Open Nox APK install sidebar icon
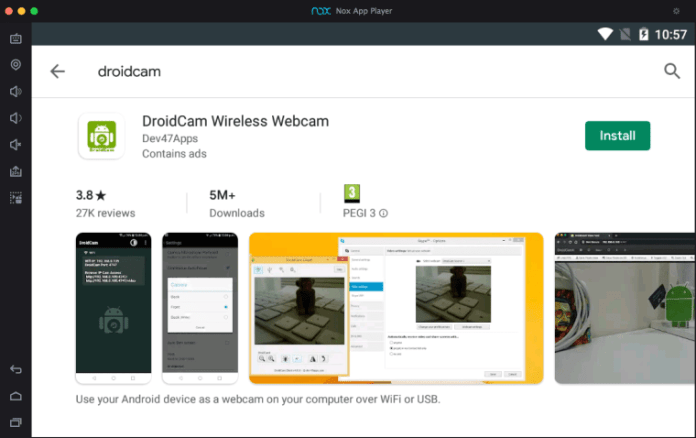Image resolution: width=696 pixels, height=438 pixels. 16,171
